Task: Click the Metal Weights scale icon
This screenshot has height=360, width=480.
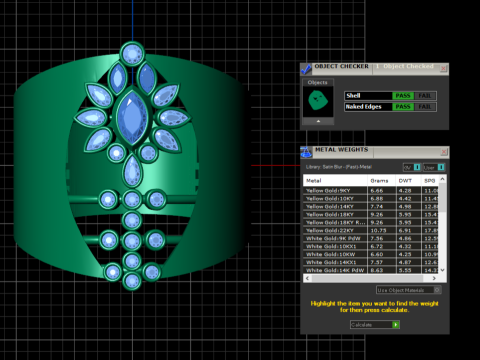Action: 306,152
